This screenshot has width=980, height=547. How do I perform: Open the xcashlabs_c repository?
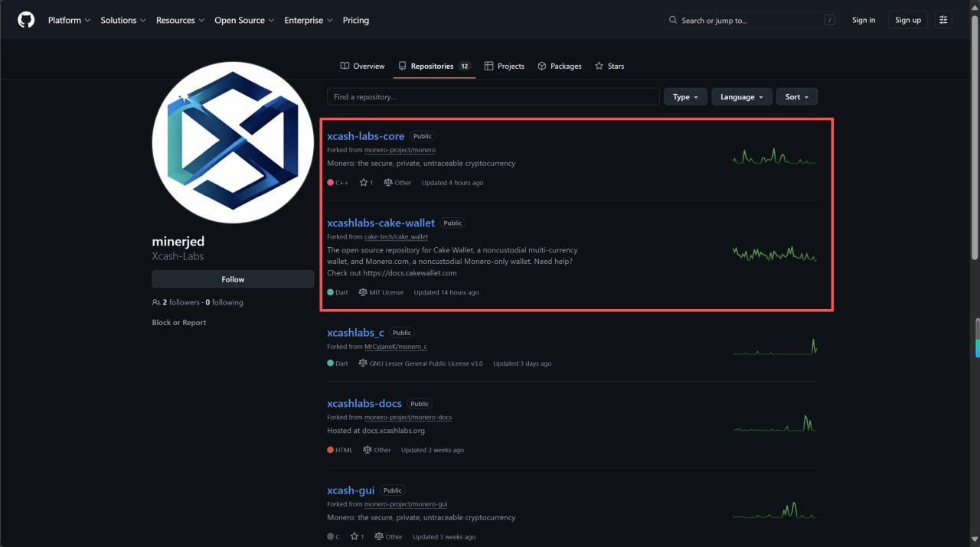click(355, 333)
